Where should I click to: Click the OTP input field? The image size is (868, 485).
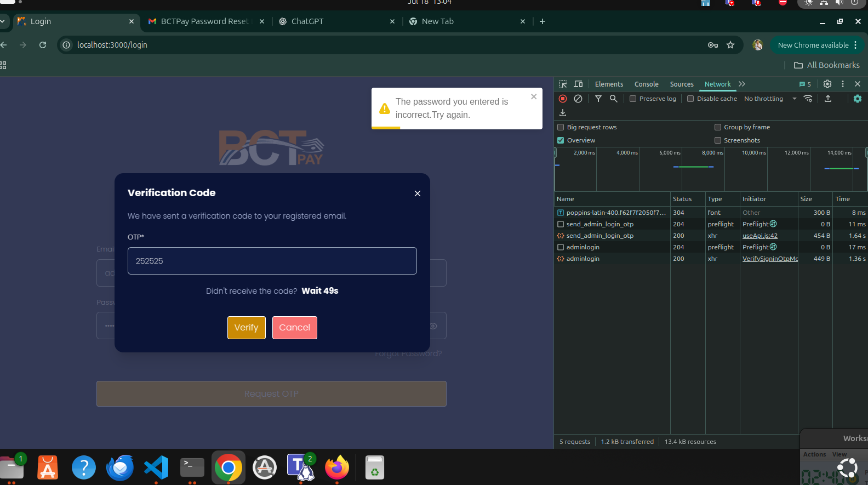click(272, 261)
